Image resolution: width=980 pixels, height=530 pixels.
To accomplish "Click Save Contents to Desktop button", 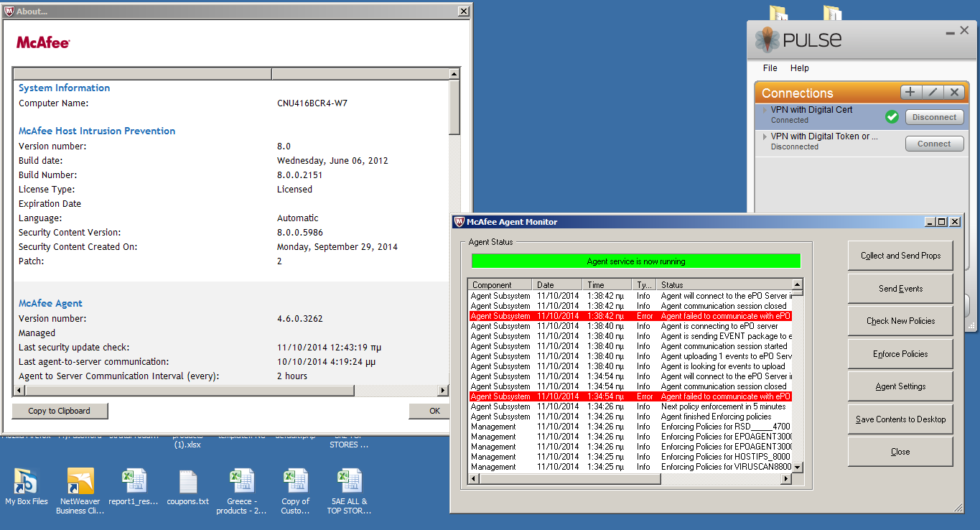I will point(900,419).
